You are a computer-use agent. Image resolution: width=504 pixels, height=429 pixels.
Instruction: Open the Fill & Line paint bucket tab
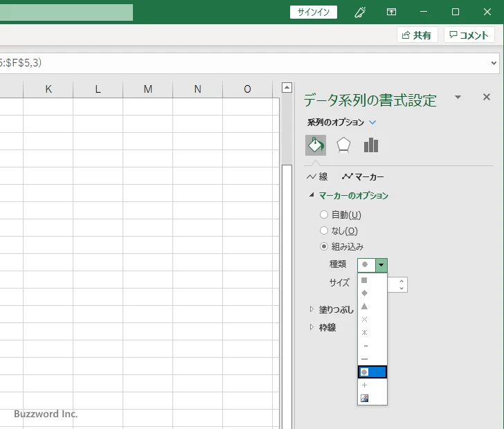click(x=315, y=145)
